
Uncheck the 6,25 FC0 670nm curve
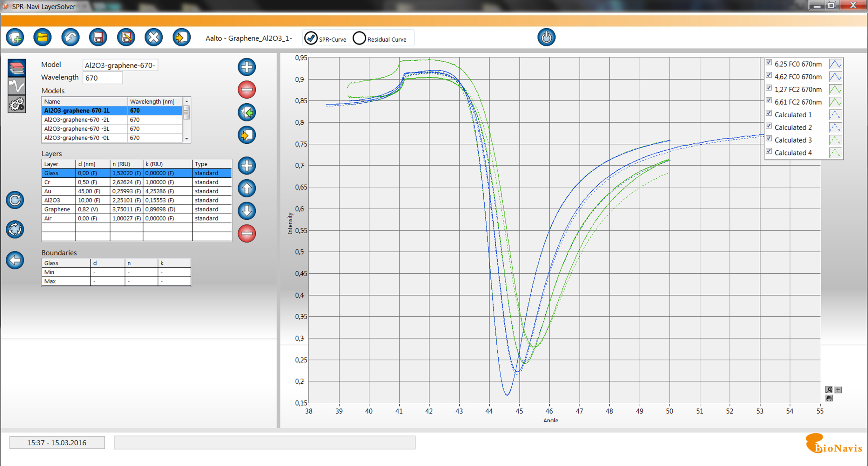769,63
